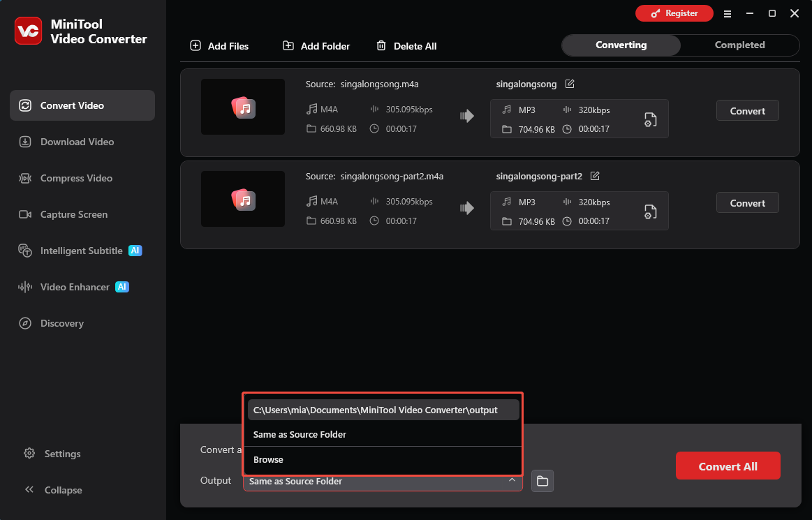Open output format settings for singalongsong-part2
812x520 pixels.
651,211
